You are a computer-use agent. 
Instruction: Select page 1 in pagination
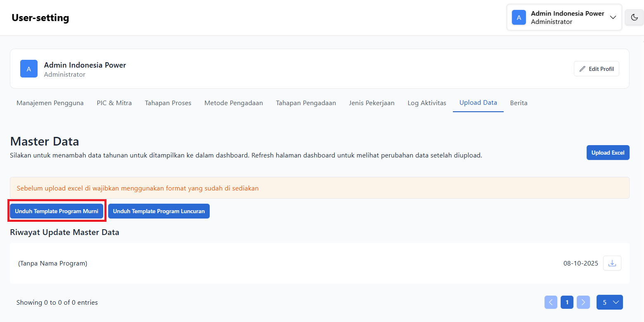[x=567, y=302]
